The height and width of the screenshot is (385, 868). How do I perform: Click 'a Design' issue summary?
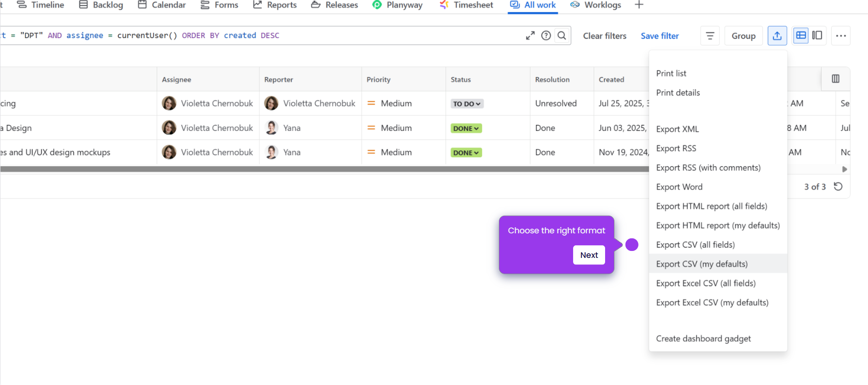coord(16,128)
